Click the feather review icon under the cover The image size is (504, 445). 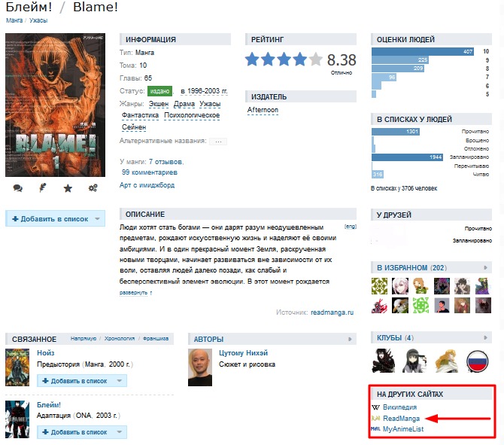point(42,188)
